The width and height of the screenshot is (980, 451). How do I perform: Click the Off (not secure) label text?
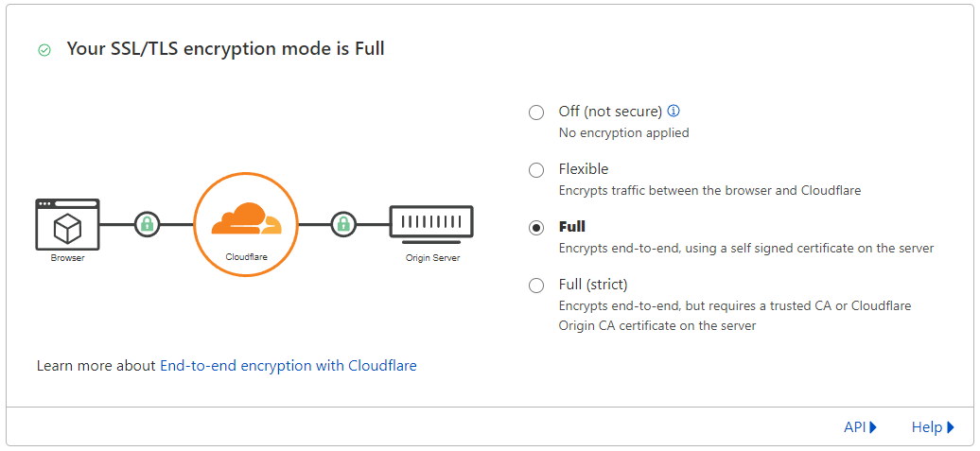click(610, 112)
